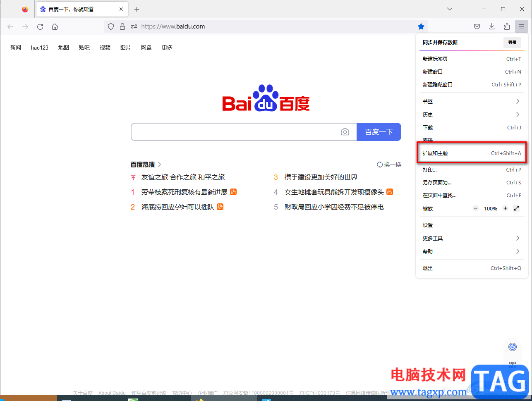Click the camera image search icon
Image resolution: width=532 pixels, height=401 pixels.
[x=345, y=132]
